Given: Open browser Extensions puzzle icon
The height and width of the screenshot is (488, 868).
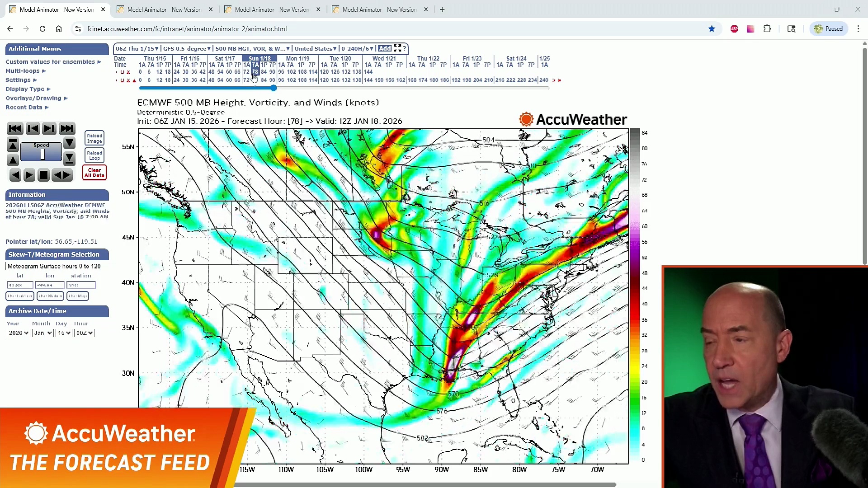Looking at the screenshot, I should pyautogui.click(x=767, y=28).
